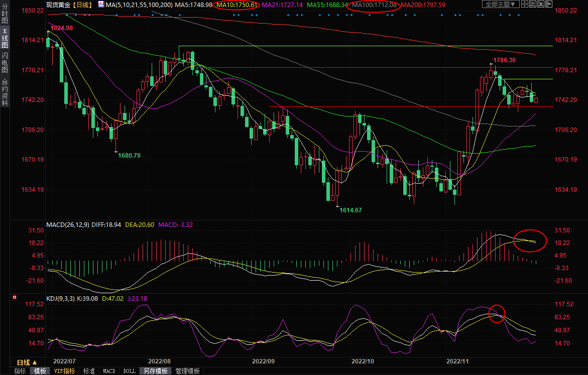Viewport: 588px width, 375px height.
Task: Click the VIP指标 tab
Action: 64,371
